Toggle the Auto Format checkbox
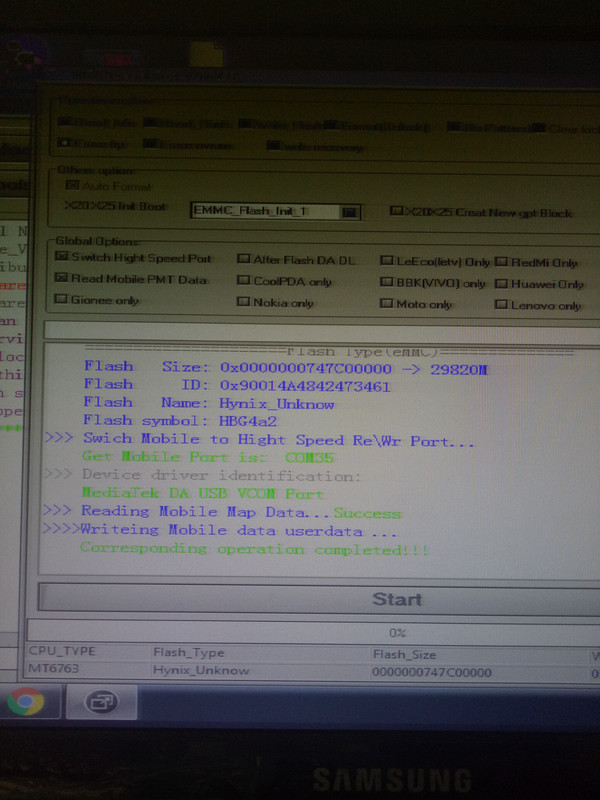 (x=72, y=185)
